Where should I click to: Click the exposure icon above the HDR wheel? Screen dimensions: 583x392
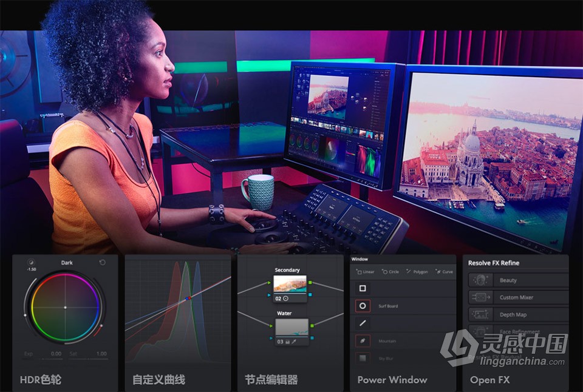tap(30, 262)
